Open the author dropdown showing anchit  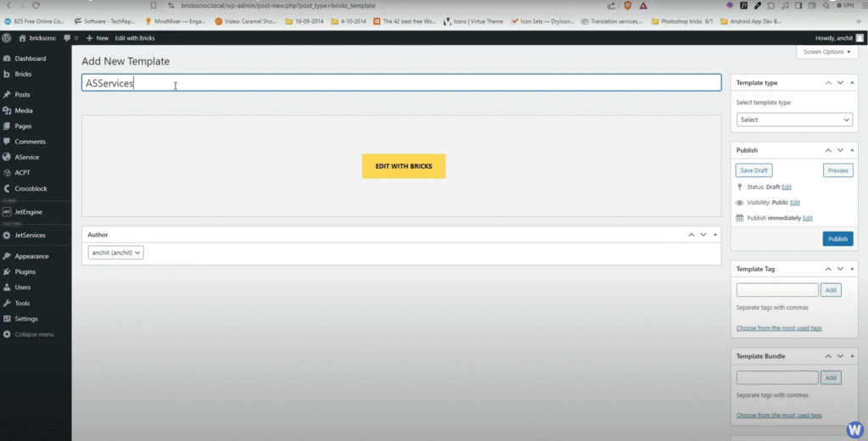pyautogui.click(x=116, y=252)
